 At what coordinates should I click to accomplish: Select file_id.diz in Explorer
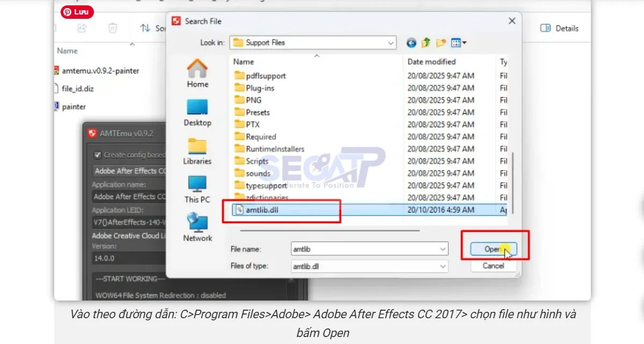click(75, 89)
